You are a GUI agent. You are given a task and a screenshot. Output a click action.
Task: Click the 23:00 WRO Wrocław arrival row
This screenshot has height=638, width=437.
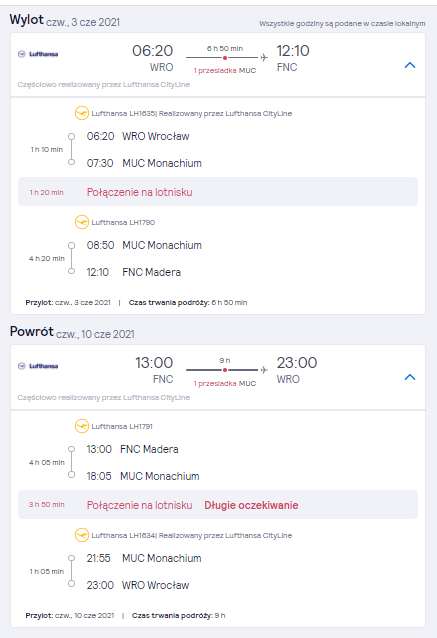138,585
